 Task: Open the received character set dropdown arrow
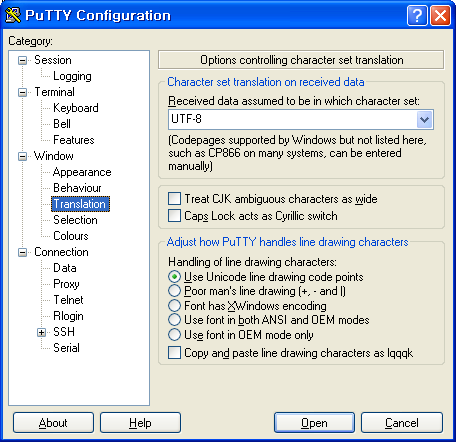[x=424, y=119]
